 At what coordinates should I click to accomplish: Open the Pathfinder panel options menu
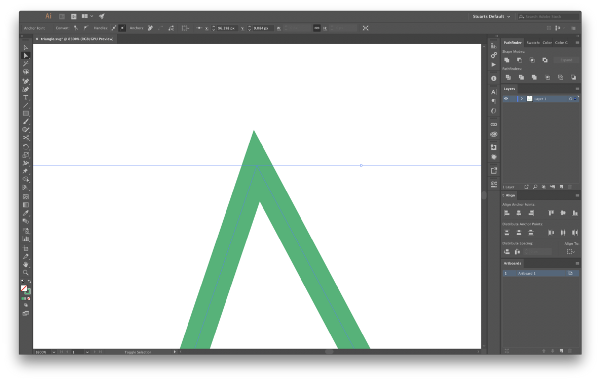pos(577,42)
